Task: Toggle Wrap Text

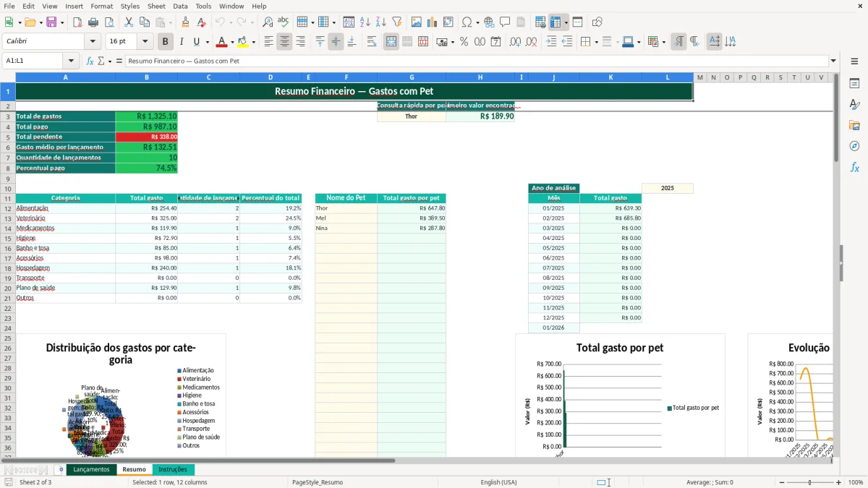Action: (372, 42)
